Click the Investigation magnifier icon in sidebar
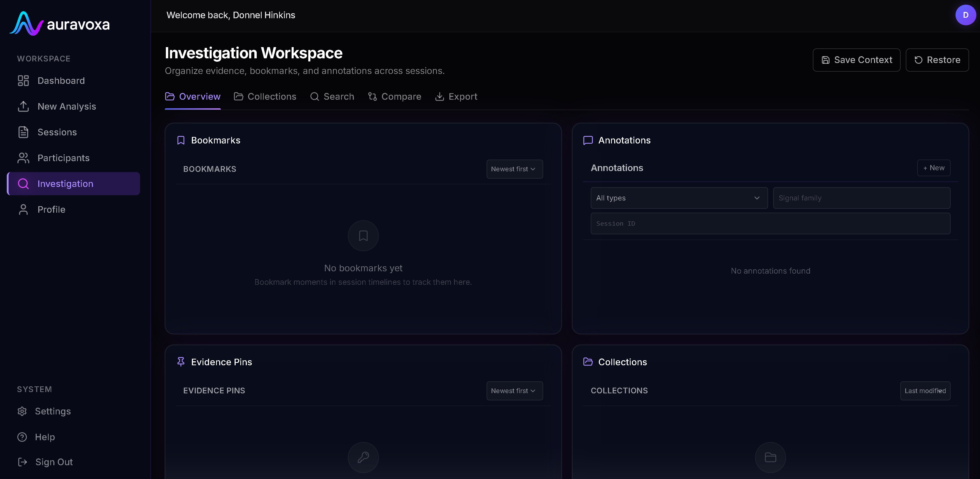Image resolution: width=980 pixels, height=479 pixels. coord(23,184)
